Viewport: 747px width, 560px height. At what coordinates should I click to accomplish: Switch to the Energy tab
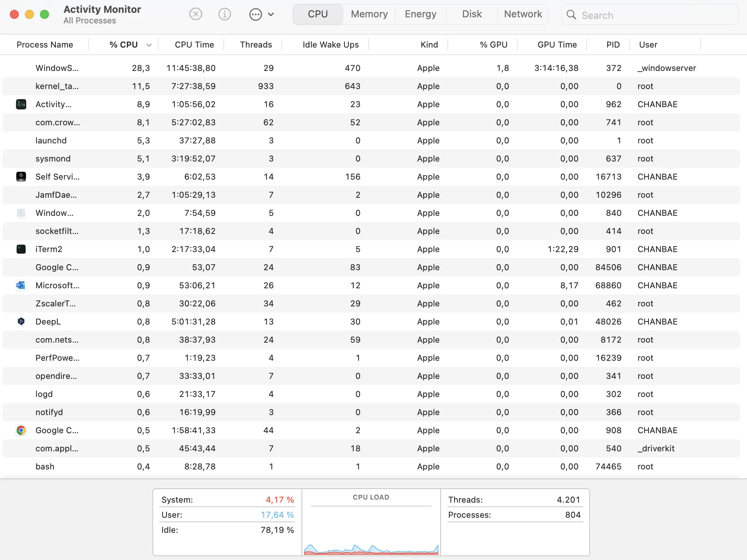click(420, 14)
